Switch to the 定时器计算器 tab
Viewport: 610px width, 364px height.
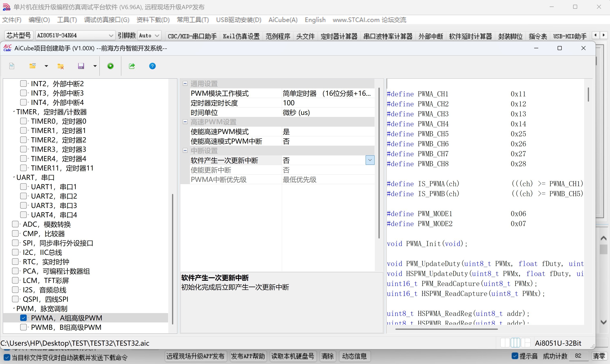339,36
